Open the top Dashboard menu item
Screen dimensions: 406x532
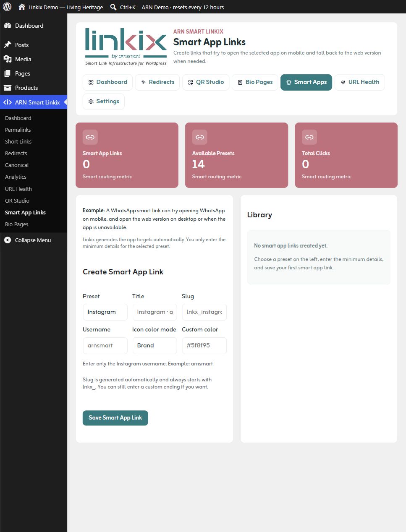(34, 26)
